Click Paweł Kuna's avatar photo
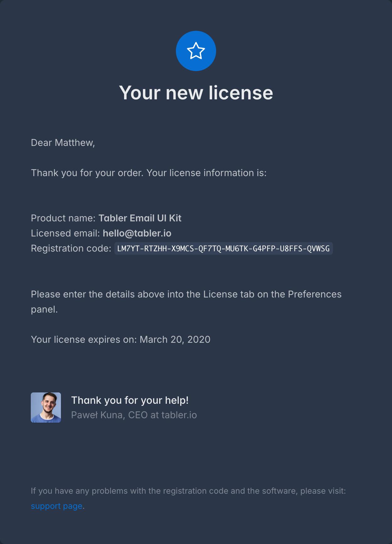392x544 pixels. coord(46,408)
